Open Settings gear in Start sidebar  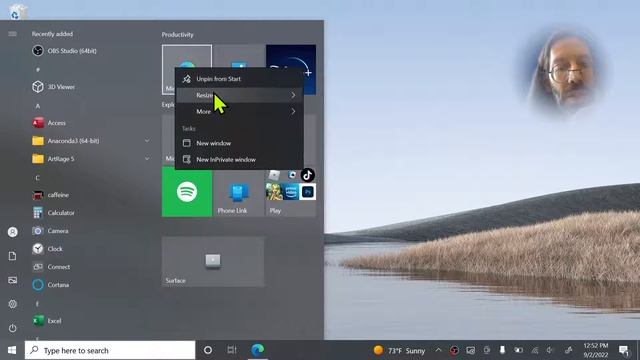pos(13,304)
